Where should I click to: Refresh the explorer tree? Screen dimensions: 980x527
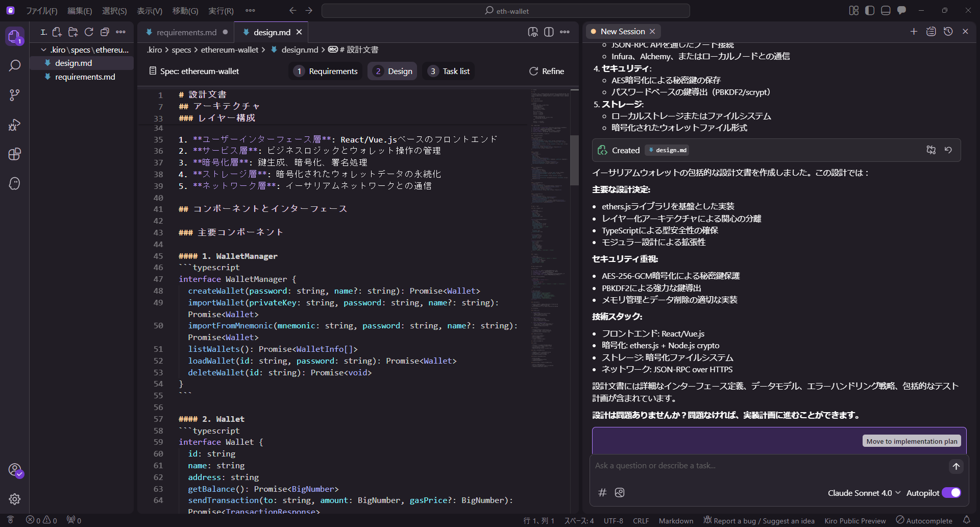pos(89,32)
